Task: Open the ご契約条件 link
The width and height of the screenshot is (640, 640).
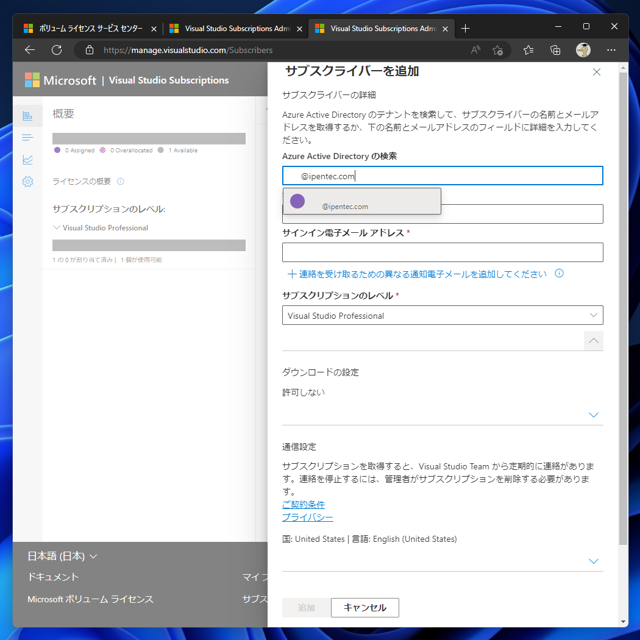Action: pos(303,504)
